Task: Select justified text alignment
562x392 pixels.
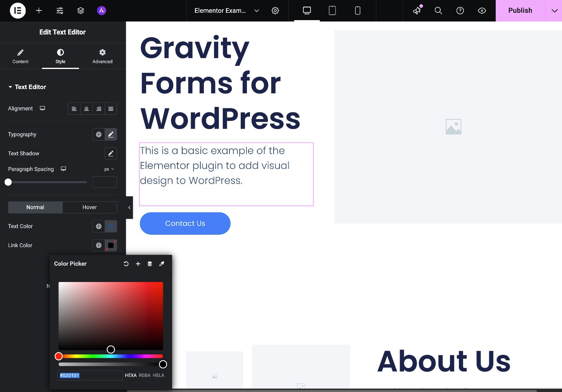Action: (x=111, y=108)
